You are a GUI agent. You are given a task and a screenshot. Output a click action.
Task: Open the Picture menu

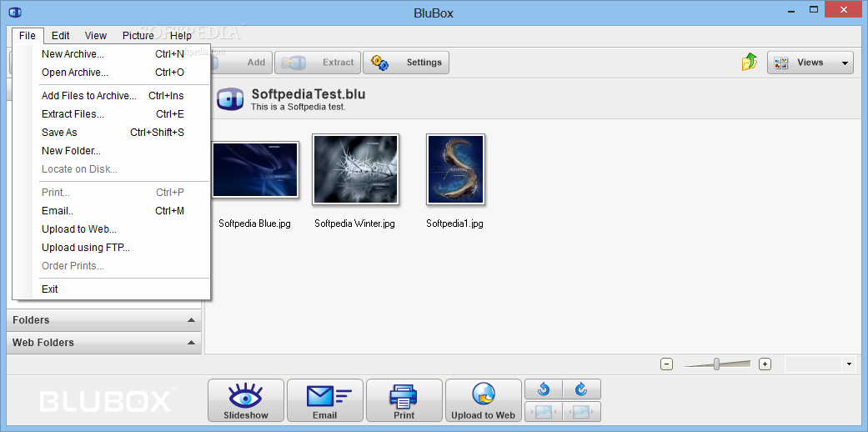138,36
